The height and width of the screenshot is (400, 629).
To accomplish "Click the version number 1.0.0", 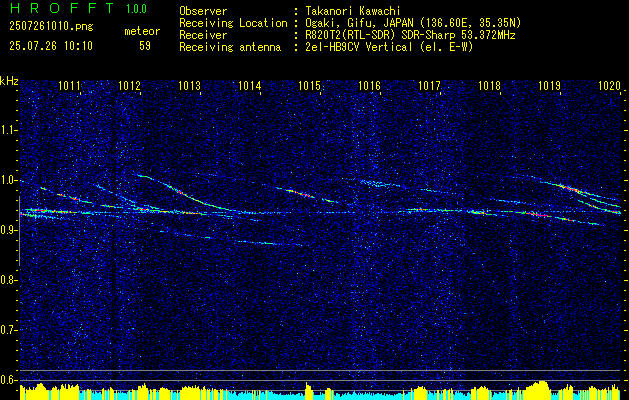I will 136,8.
